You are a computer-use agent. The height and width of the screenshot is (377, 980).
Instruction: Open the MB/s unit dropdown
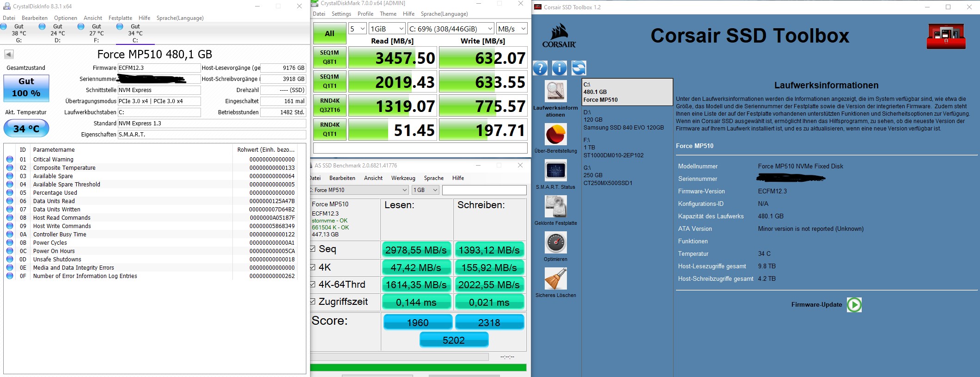(512, 29)
